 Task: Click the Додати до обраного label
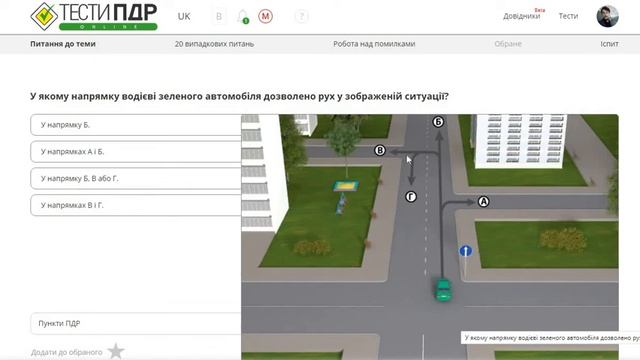[67, 352]
